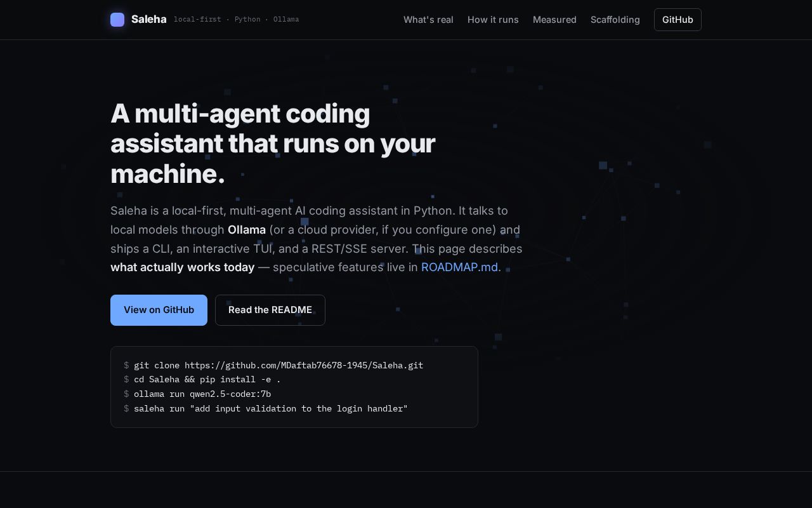Click the tagline local-first · Python · Ollama
The height and width of the screenshot is (508, 812).
237,20
